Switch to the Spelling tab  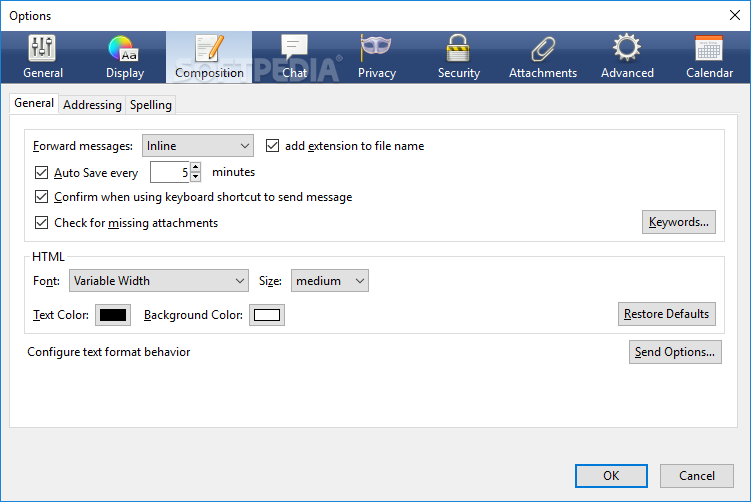click(x=151, y=105)
